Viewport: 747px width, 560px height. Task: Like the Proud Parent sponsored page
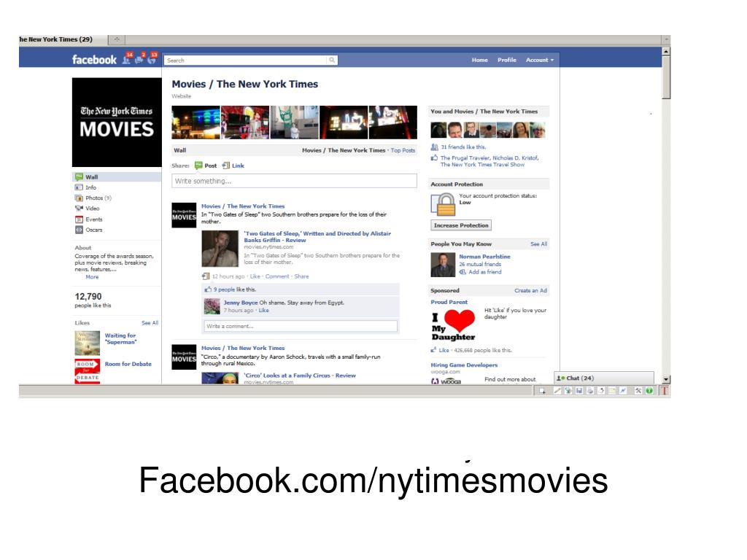(444, 351)
